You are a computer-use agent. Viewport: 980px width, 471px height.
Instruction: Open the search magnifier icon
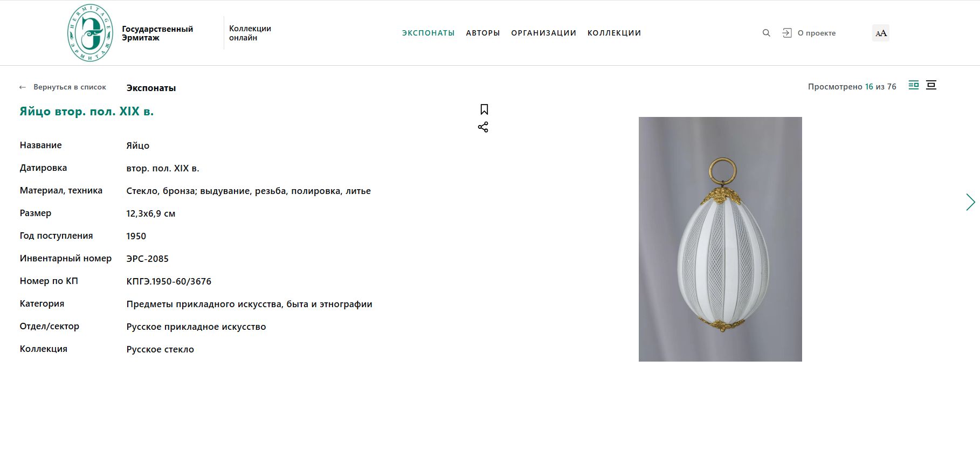(x=766, y=33)
